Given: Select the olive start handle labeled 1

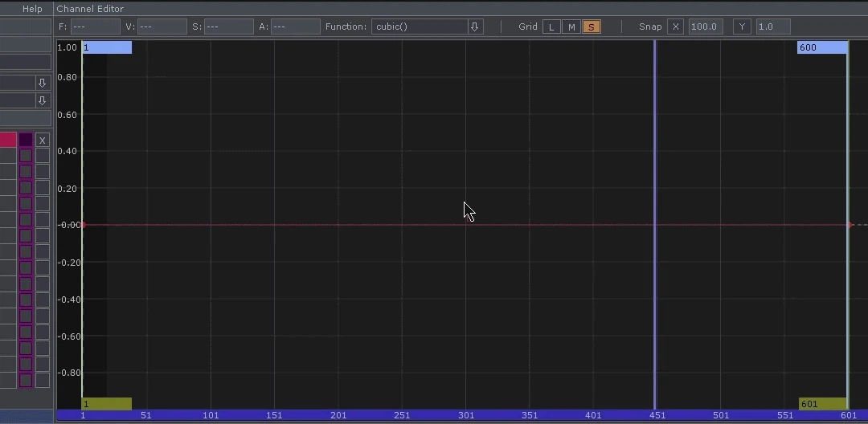Looking at the screenshot, I should pyautogui.click(x=107, y=404).
